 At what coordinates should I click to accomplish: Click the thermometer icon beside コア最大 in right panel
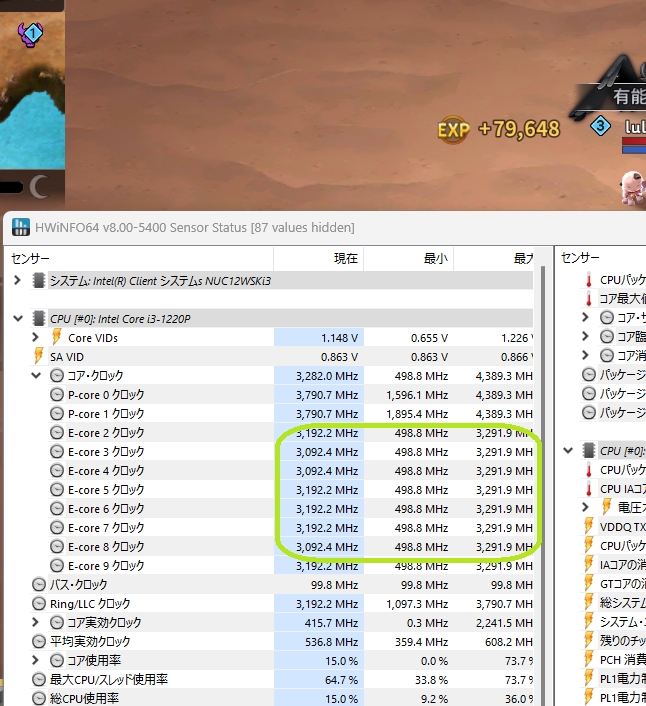(x=589, y=299)
